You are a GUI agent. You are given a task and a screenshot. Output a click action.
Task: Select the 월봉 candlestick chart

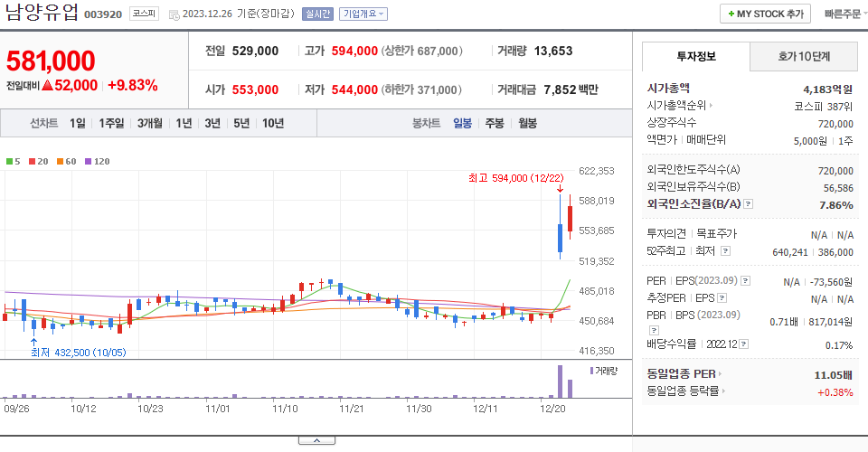click(527, 123)
